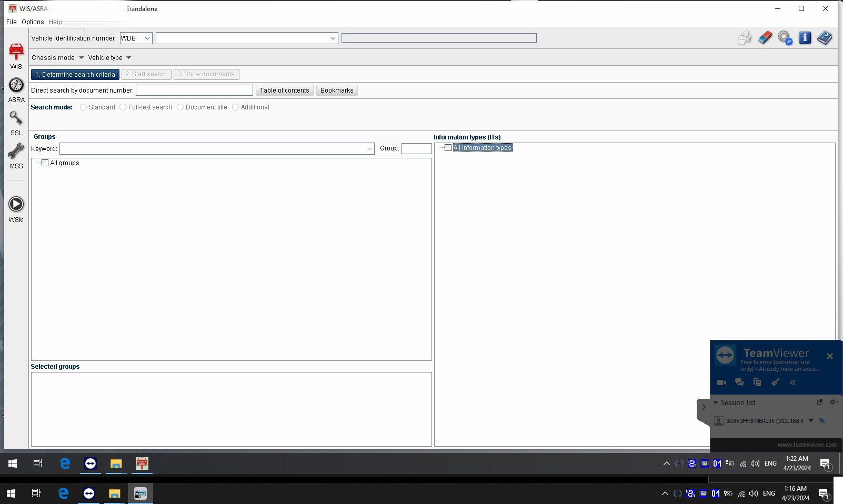Click the 1:16 AM clock
The width and height of the screenshot is (843, 504).
[795, 493]
